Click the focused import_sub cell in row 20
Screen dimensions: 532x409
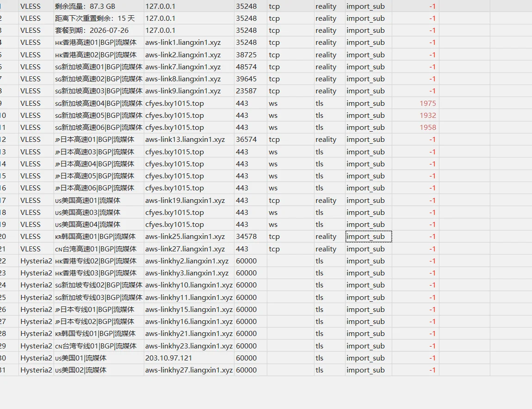click(369, 237)
